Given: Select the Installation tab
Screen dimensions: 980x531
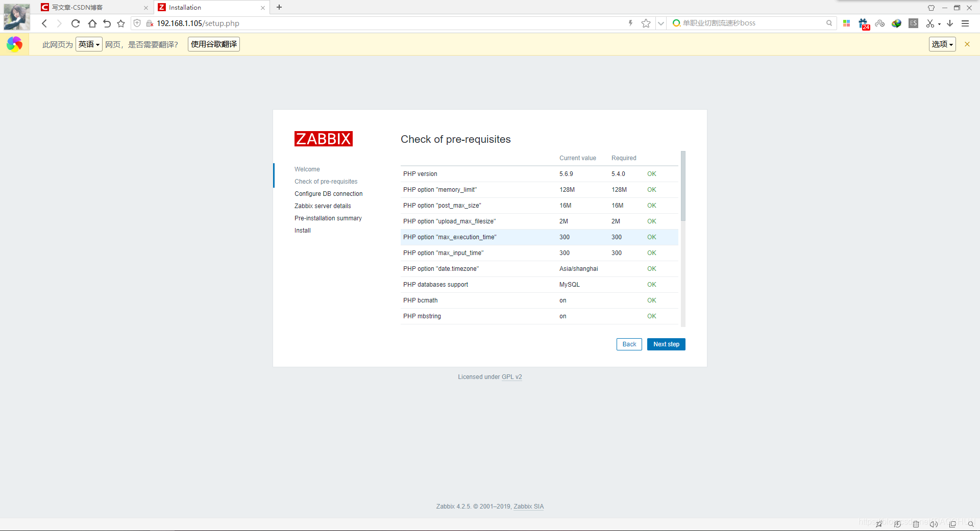Looking at the screenshot, I should 211,8.
